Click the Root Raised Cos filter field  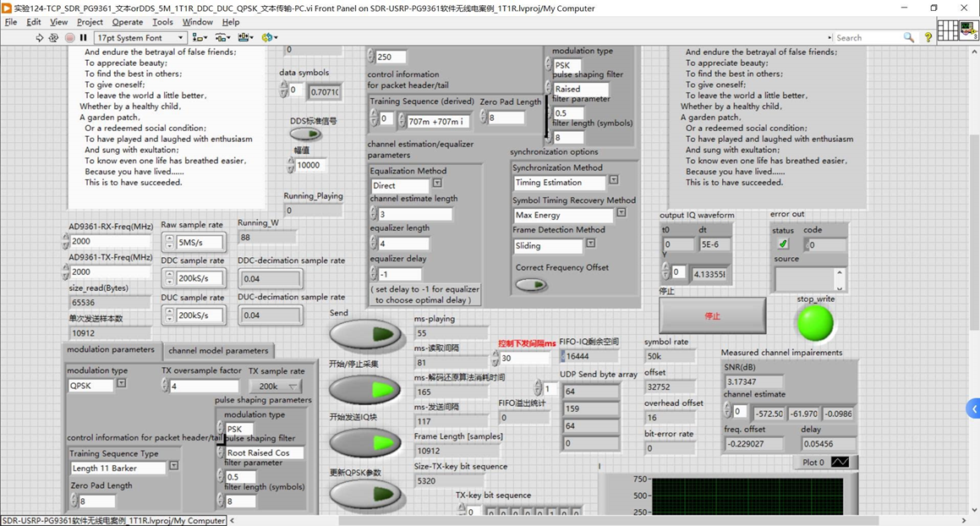tap(265, 452)
